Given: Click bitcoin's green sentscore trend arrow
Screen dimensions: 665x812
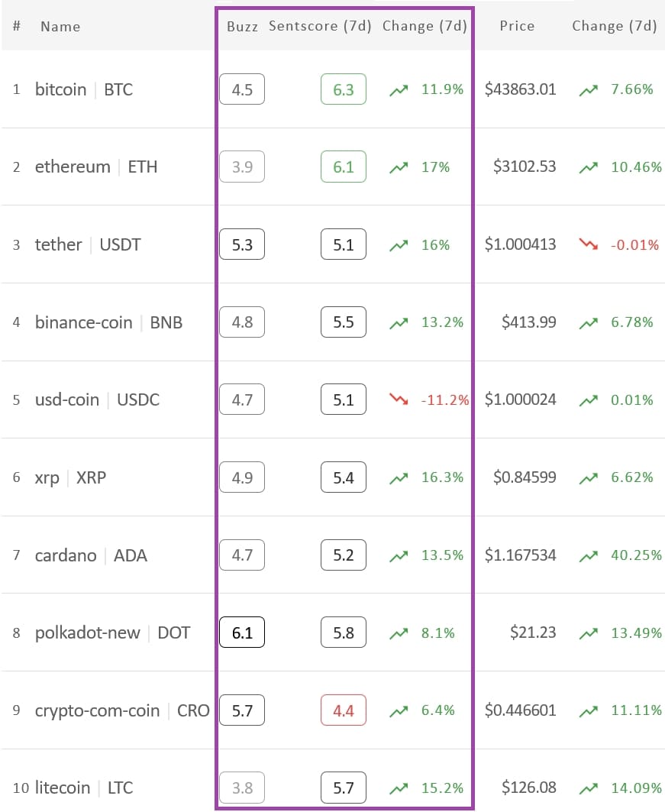Looking at the screenshot, I should 399,90.
